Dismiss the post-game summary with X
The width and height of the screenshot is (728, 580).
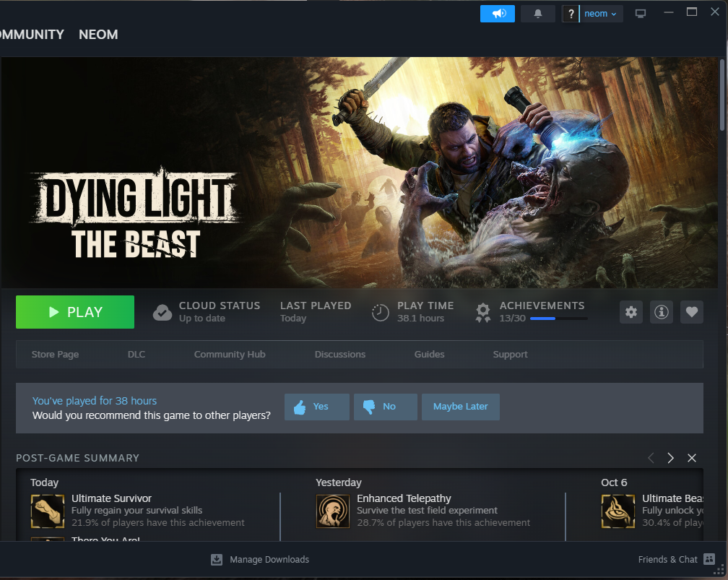click(692, 458)
